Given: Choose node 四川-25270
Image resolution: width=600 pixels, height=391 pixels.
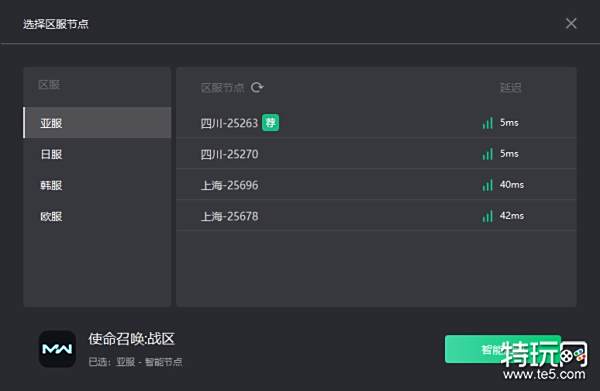Looking at the screenshot, I should [376, 154].
